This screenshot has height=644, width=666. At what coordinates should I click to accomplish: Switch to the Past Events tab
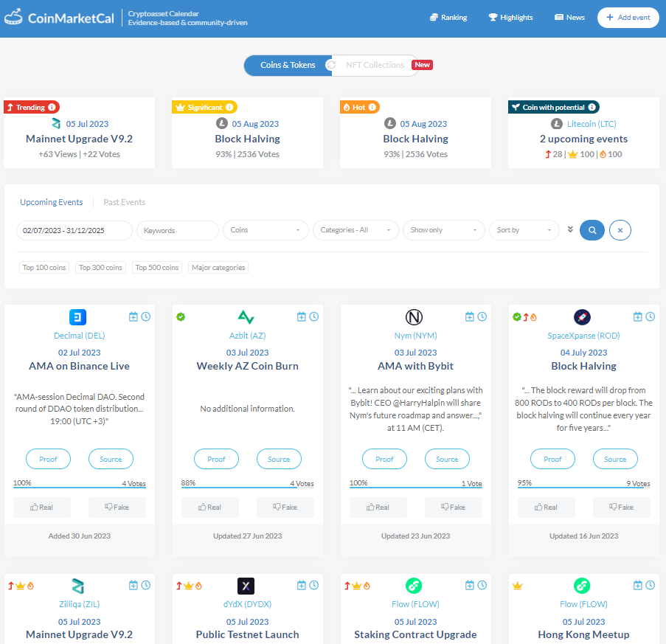(125, 202)
